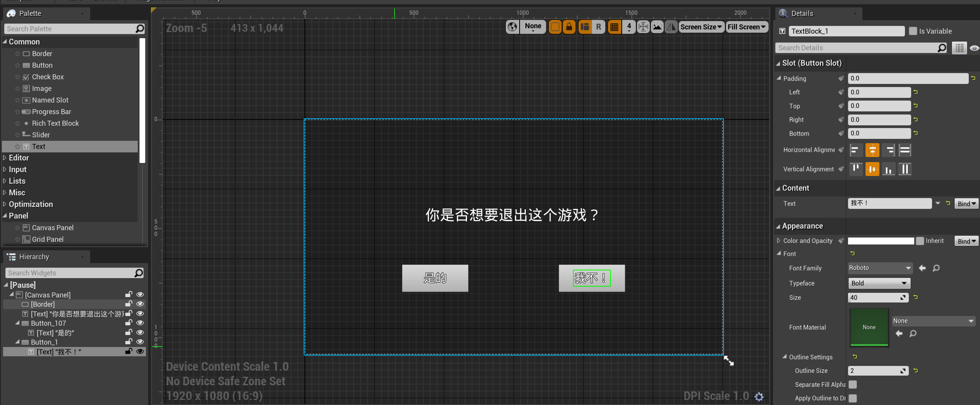Open the None culture dropdown

coord(533,27)
